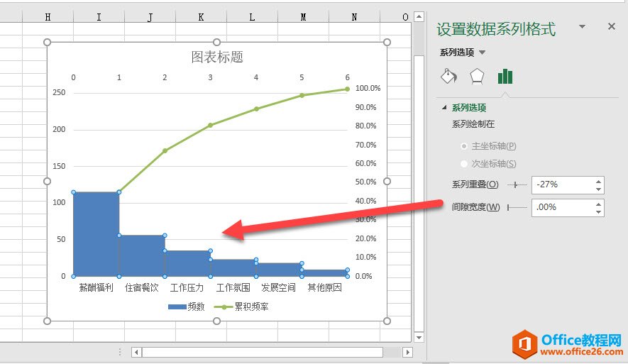Decrease 间隙宽度 with the down spinner
The width and height of the screenshot is (628, 364).
pos(598,212)
